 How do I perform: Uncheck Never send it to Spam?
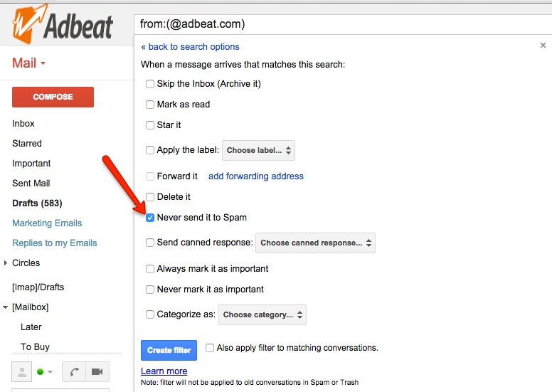[150, 218]
